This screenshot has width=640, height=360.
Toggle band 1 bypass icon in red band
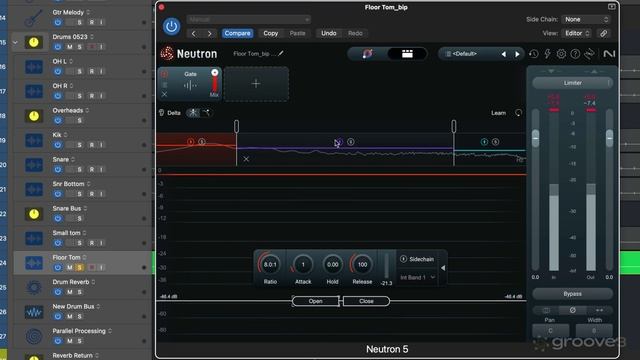191,142
